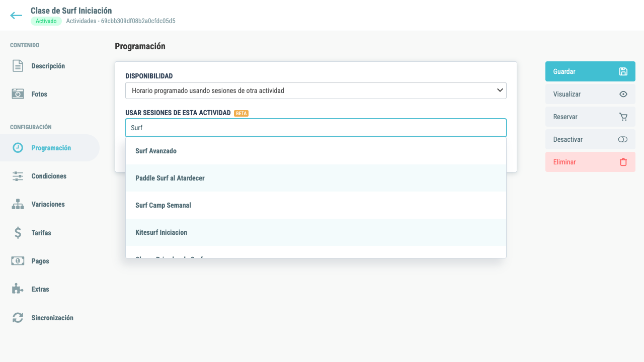Click the back arrow icon
This screenshot has width=644, height=362.
pos(16,15)
